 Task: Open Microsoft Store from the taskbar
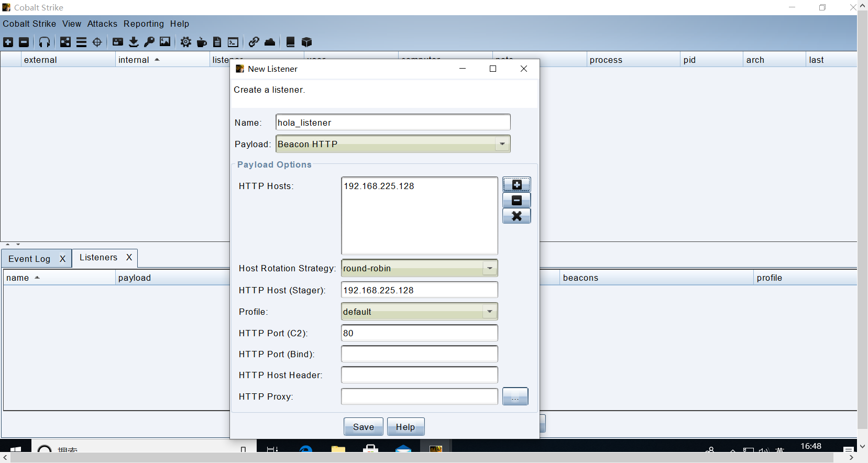[x=371, y=449]
